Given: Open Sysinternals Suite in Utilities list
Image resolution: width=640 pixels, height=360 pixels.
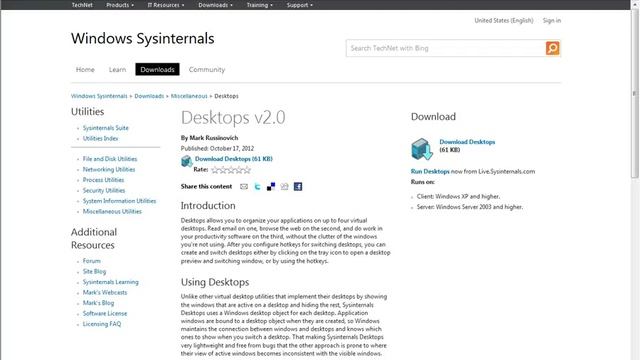Looking at the screenshot, I should click(x=105, y=128).
